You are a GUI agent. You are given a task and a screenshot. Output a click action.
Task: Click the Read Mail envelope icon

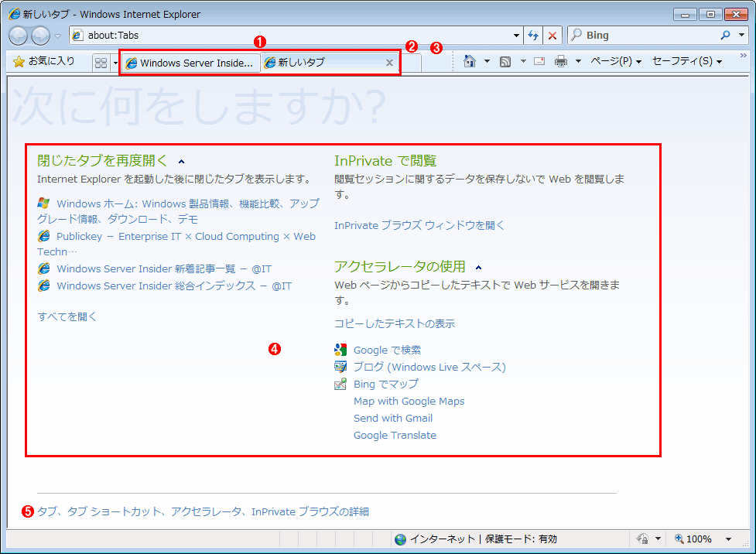[539, 61]
